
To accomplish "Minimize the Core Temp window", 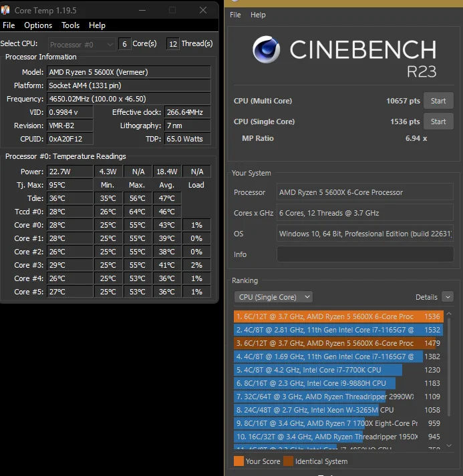I will tap(142, 10).
